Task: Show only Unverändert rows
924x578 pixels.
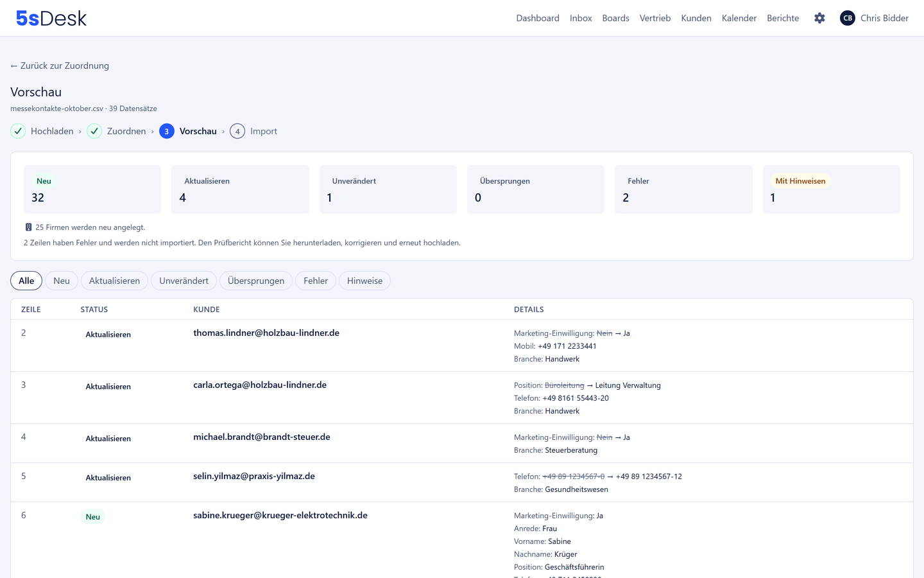Action: click(x=184, y=281)
